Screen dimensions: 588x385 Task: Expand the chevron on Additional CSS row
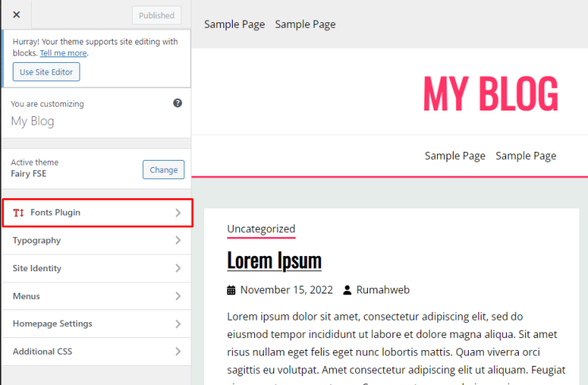click(x=178, y=352)
